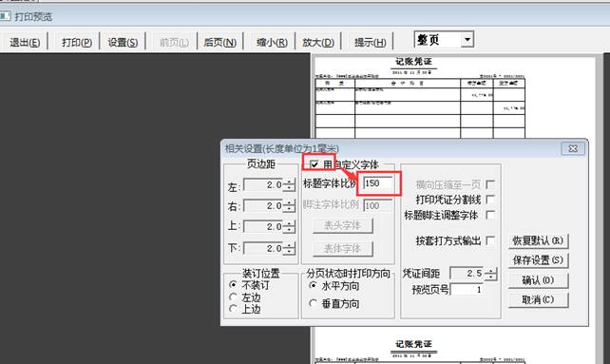Select the 上边 binding radio button
The image size is (610, 364).
[233, 309]
